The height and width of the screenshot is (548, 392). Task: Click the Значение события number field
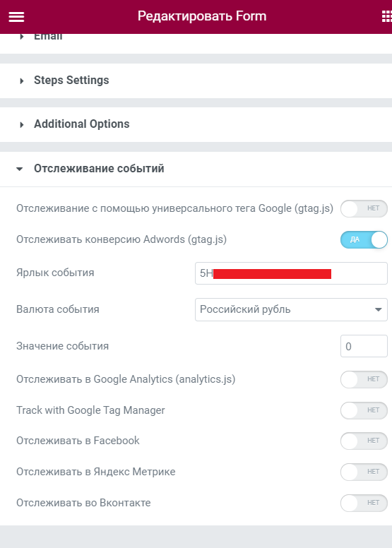(x=364, y=346)
